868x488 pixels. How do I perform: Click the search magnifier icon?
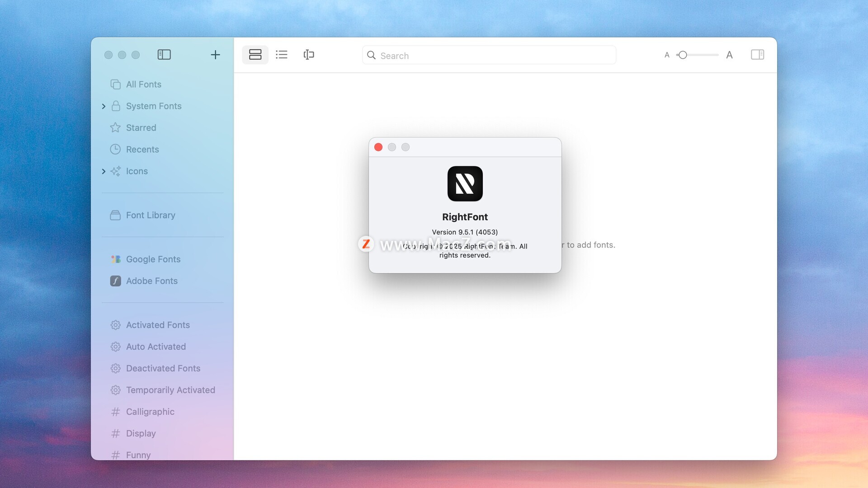pyautogui.click(x=371, y=55)
